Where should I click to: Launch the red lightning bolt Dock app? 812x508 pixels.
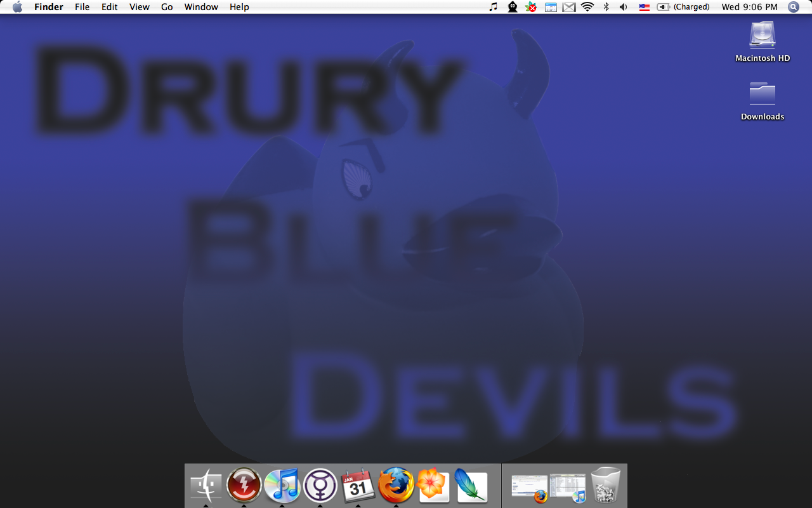point(244,486)
